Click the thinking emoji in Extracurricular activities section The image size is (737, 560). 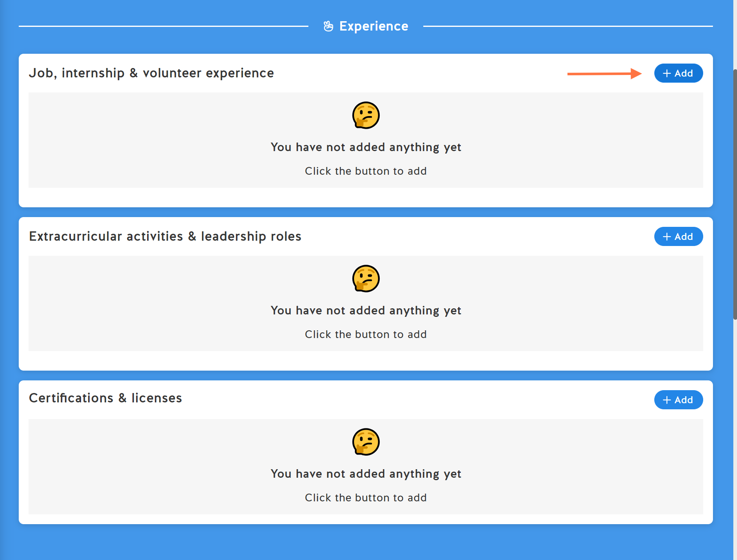coord(366,279)
